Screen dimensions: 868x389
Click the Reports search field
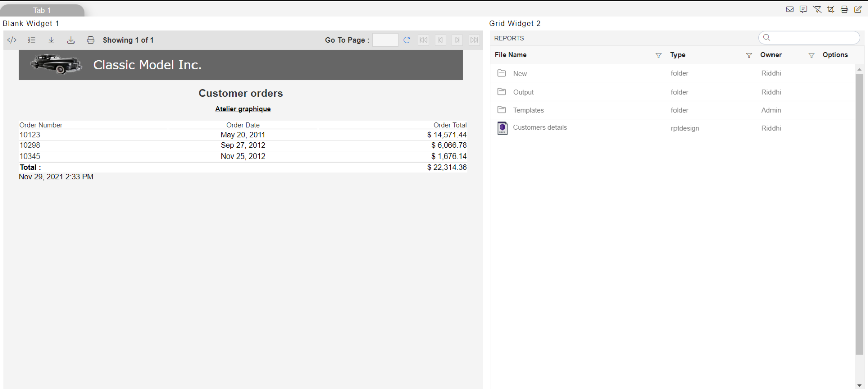tap(809, 37)
